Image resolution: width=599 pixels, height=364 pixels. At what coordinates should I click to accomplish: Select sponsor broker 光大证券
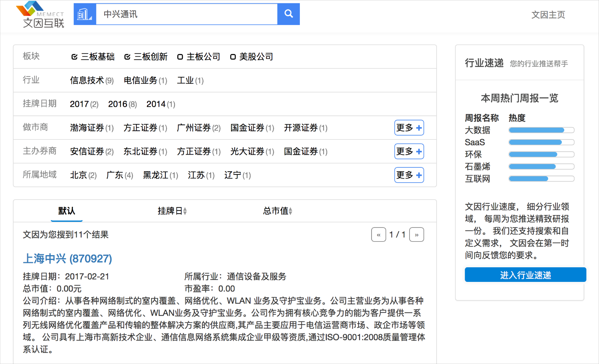coord(252,151)
